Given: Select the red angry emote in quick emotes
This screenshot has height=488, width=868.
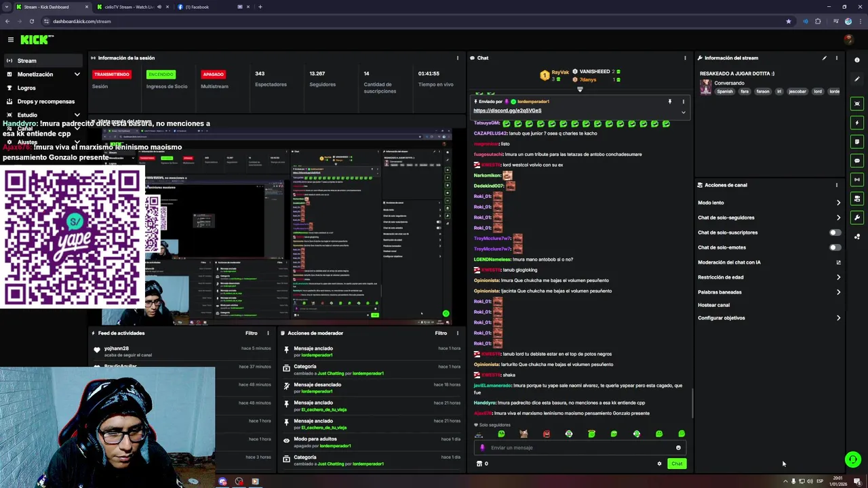Looking at the screenshot, I should pos(547,434).
